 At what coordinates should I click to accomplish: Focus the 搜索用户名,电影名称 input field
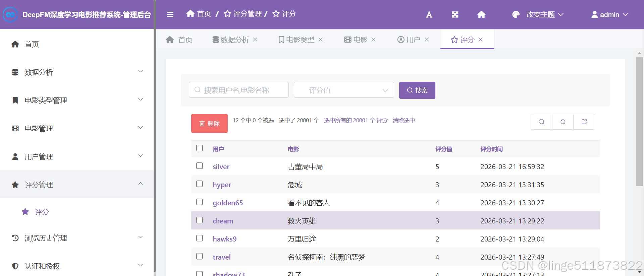coord(239,90)
